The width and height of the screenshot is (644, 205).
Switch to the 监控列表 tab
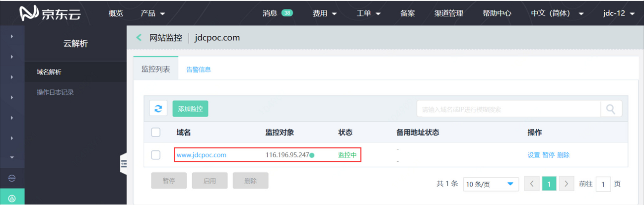[x=156, y=69]
